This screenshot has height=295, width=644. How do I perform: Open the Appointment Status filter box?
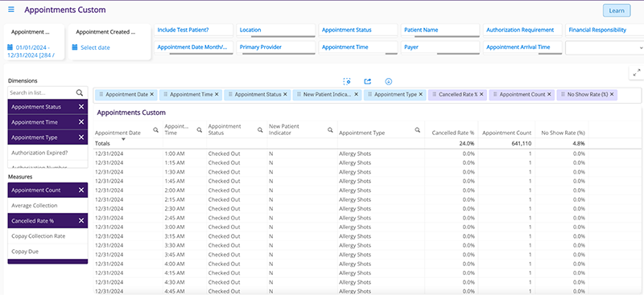point(357,31)
